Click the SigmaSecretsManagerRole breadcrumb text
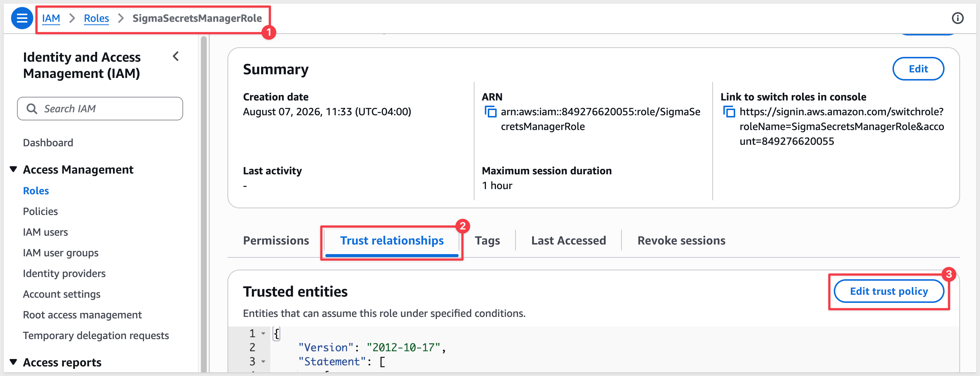Image resolution: width=980 pixels, height=376 pixels. click(197, 18)
